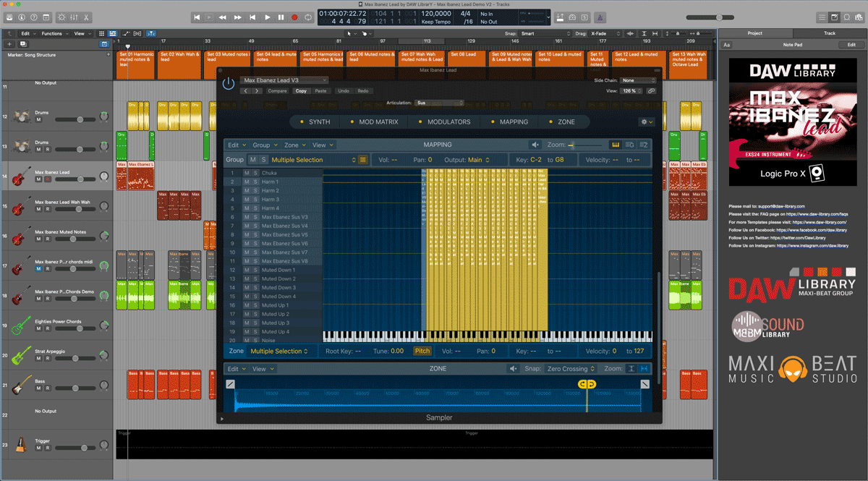Click the Undo button in the Sampler header
The image size is (868, 481).
click(344, 91)
